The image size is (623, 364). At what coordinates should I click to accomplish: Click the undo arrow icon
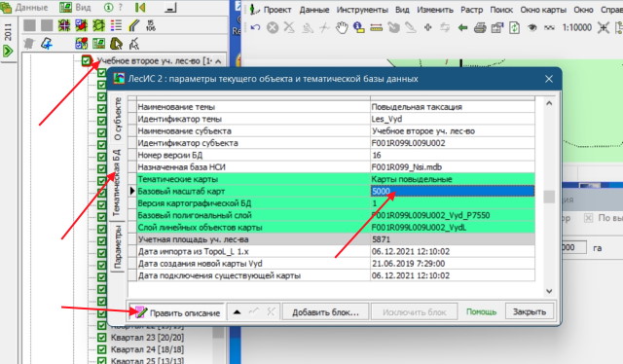click(x=255, y=27)
